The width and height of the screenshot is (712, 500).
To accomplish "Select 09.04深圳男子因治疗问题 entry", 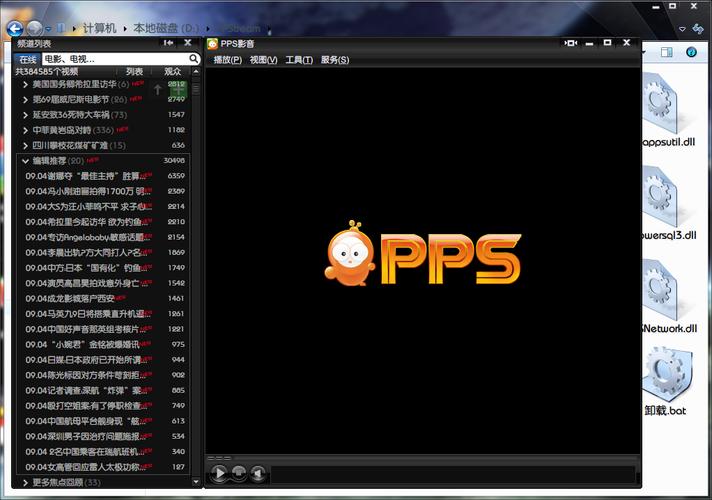I will click(104, 436).
